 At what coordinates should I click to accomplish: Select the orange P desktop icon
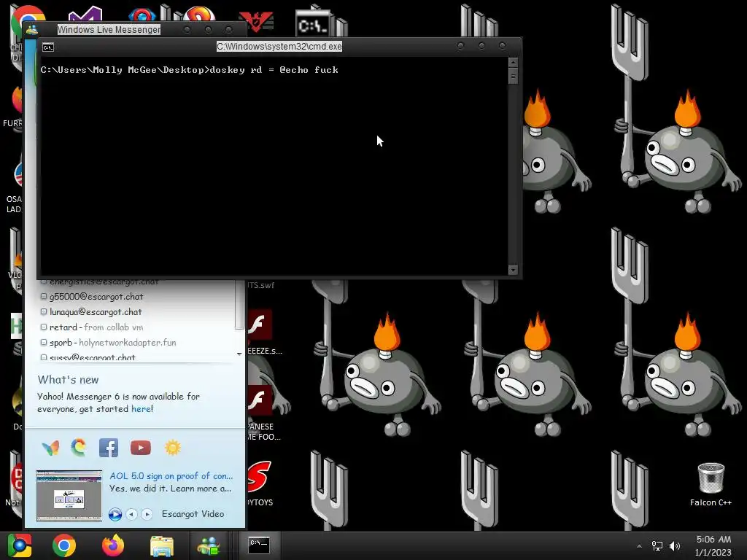pos(199,13)
